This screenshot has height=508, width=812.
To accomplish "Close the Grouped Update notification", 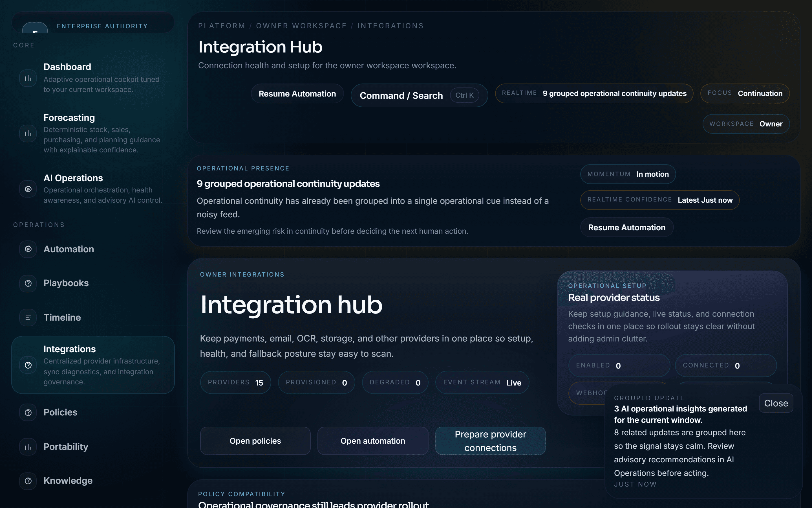I will (776, 403).
